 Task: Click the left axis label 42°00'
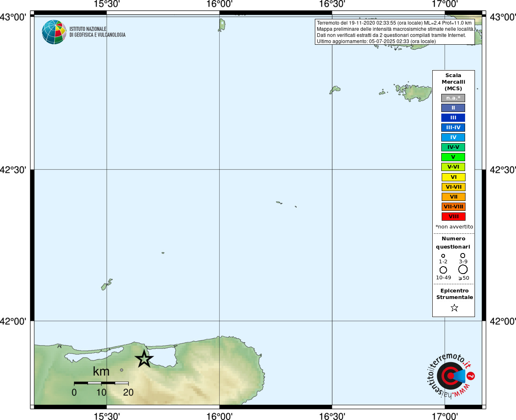[x=13, y=321]
